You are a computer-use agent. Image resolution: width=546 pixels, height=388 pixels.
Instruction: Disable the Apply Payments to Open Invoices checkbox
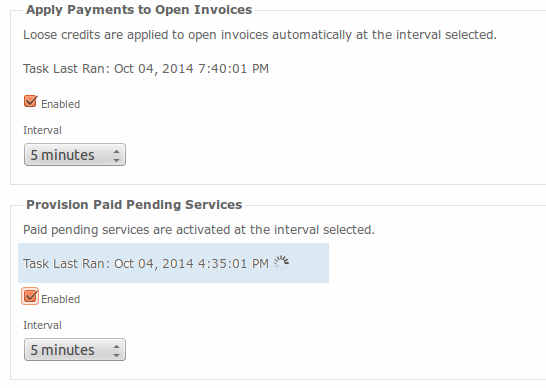30,101
